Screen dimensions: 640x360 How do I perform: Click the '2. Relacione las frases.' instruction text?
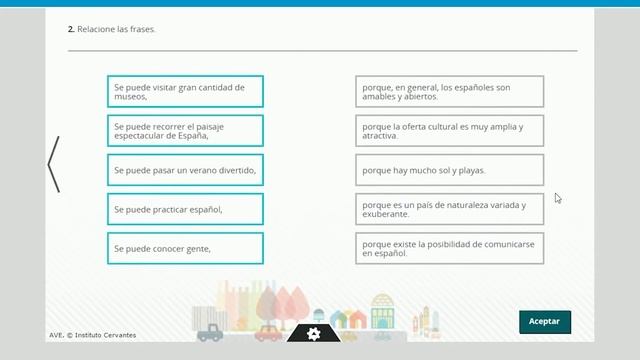(x=111, y=29)
